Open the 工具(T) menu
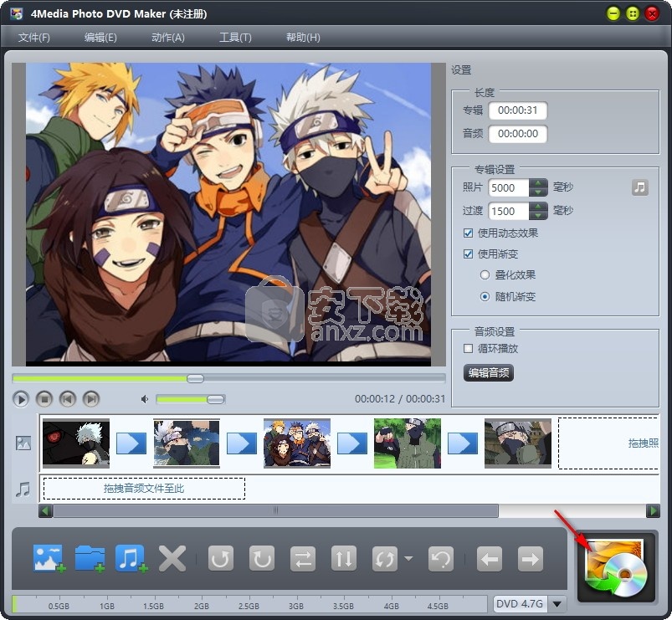Image resolution: width=672 pixels, height=620 pixels. pos(235,38)
